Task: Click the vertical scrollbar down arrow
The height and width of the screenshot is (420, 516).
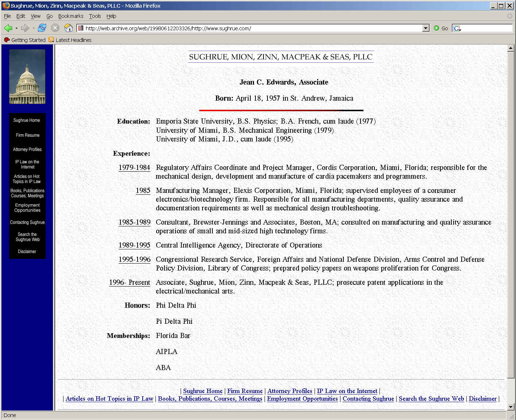Action: pyautogui.click(x=511, y=407)
